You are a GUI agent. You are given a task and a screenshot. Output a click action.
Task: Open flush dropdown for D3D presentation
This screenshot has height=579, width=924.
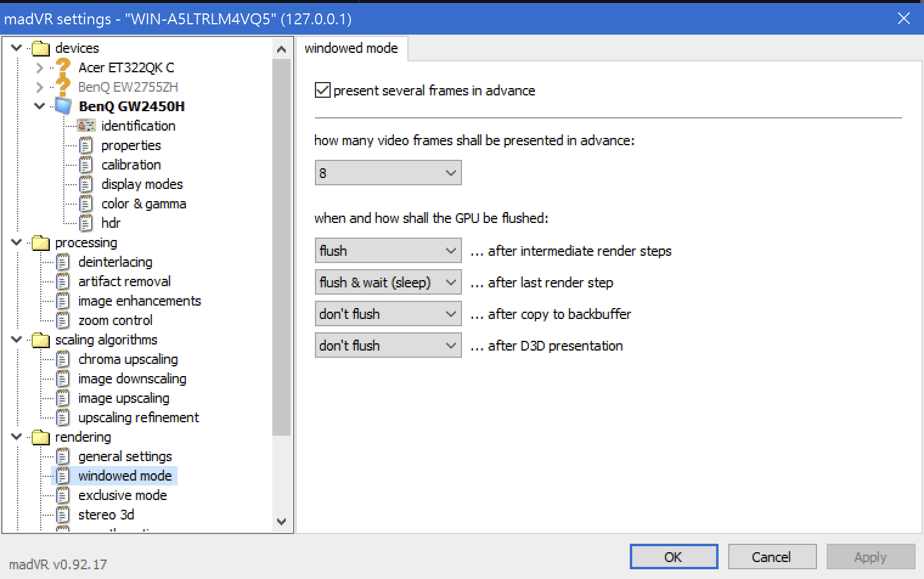[x=388, y=345]
